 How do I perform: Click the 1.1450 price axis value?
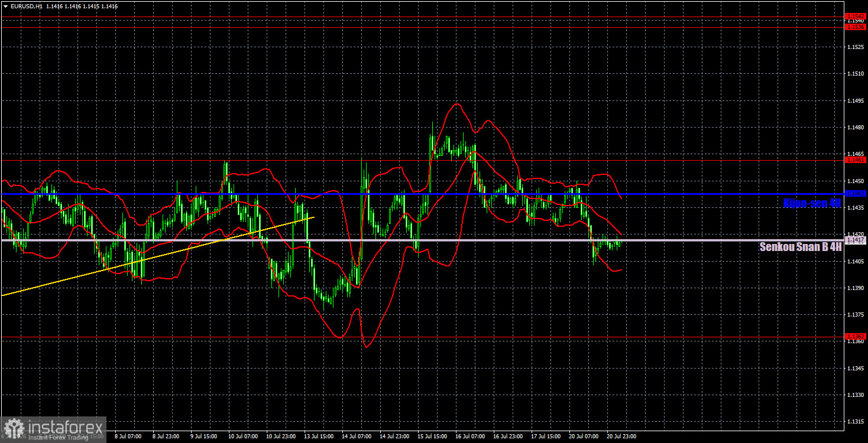855,181
